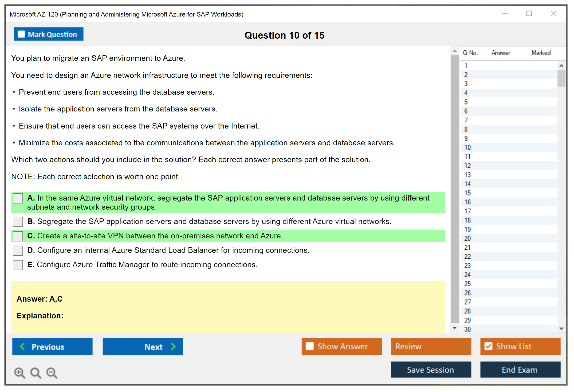Tick the Mark Question checkbox
Viewport: 574px width, 392px height.
(21, 34)
